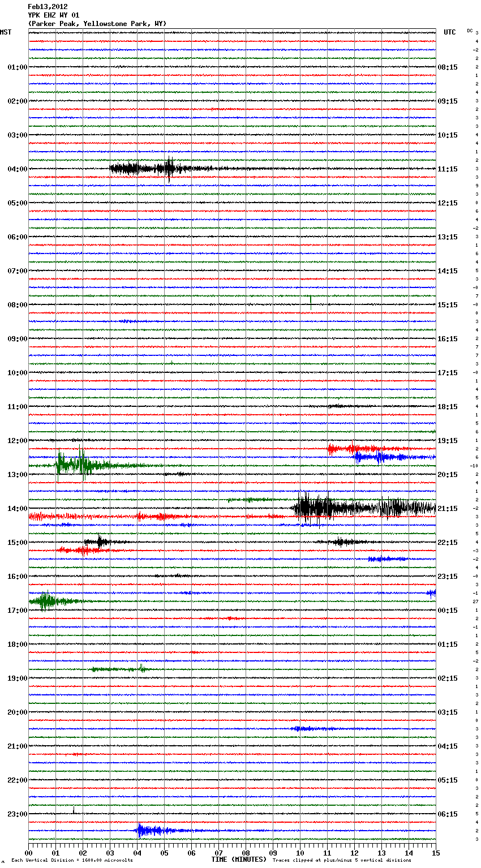Click the UTC column header
481x868 pixels.
tap(449, 32)
